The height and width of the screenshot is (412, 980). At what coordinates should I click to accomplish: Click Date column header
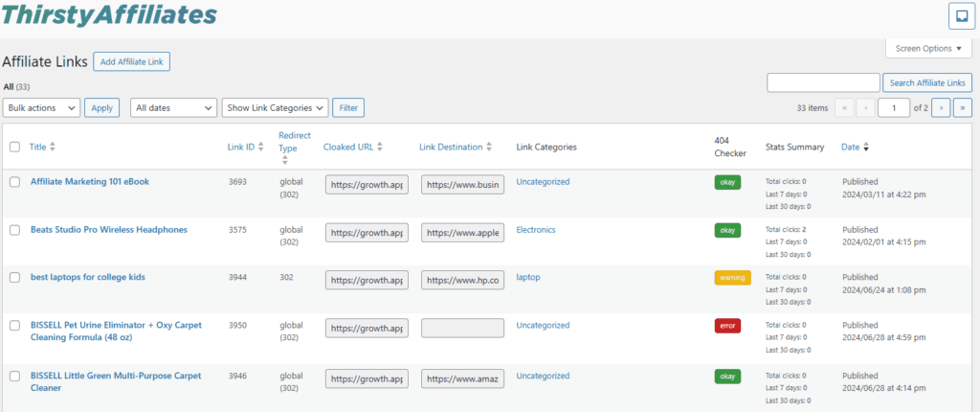pos(850,148)
